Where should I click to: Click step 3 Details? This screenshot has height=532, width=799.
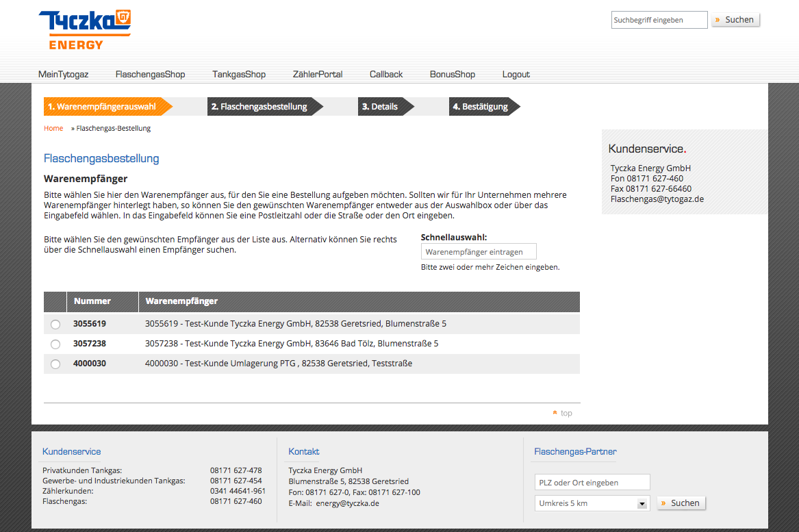pos(385,107)
